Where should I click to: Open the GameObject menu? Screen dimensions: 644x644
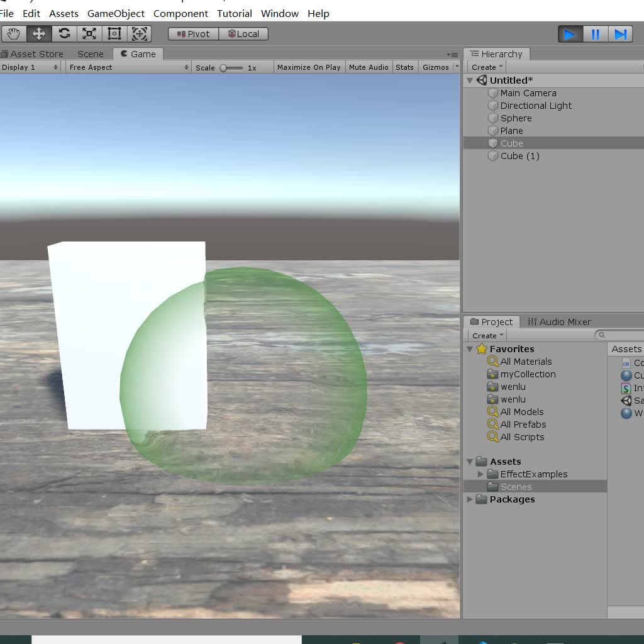click(116, 13)
